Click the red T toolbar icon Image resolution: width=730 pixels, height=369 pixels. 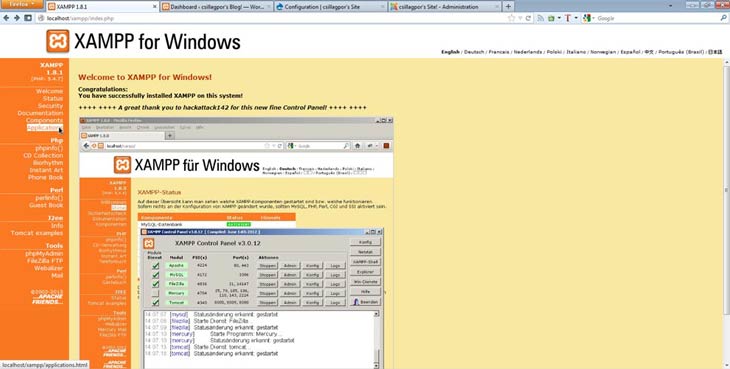(x=568, y=18)
